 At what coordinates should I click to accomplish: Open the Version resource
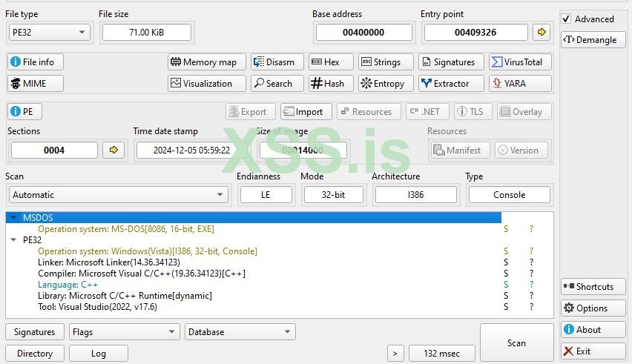(x=522, y=150)
